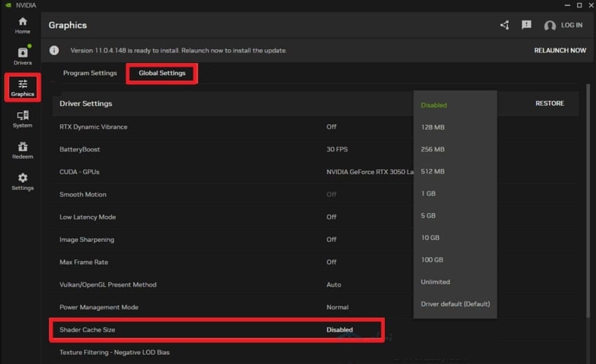This screenshot has width=596, height=364.
Task: Open RTX Dynamic Vibrance Off value
Action: coord(331,127)
